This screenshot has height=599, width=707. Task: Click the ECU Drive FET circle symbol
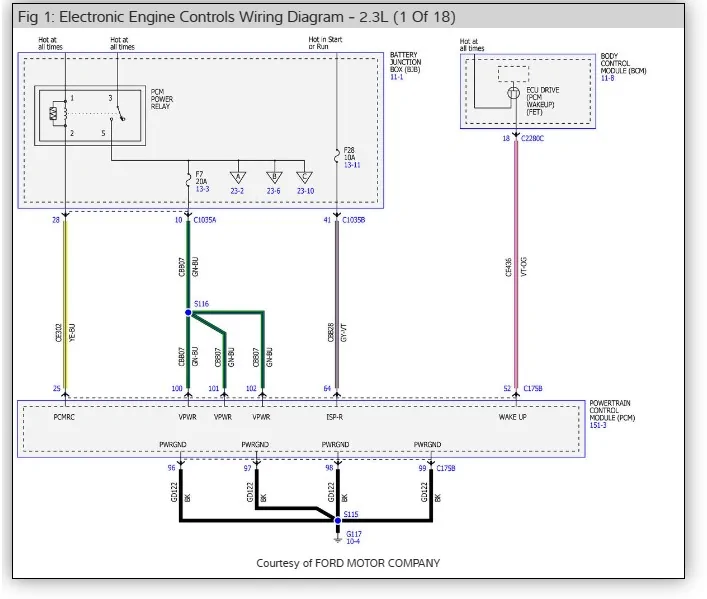coord(514,93)
